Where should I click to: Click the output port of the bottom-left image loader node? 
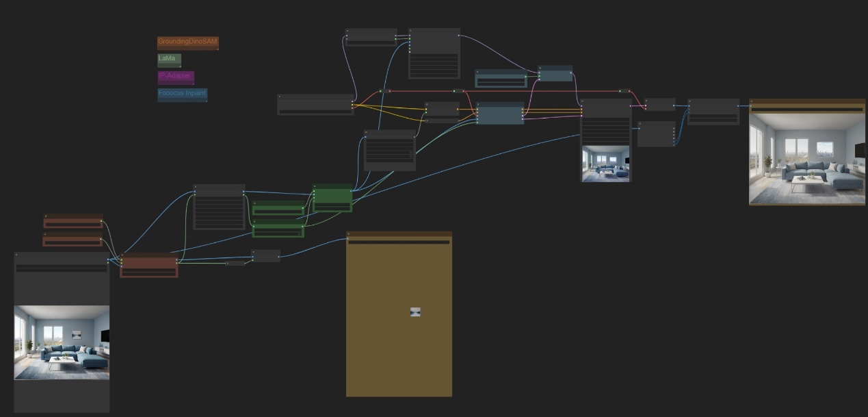108,260
